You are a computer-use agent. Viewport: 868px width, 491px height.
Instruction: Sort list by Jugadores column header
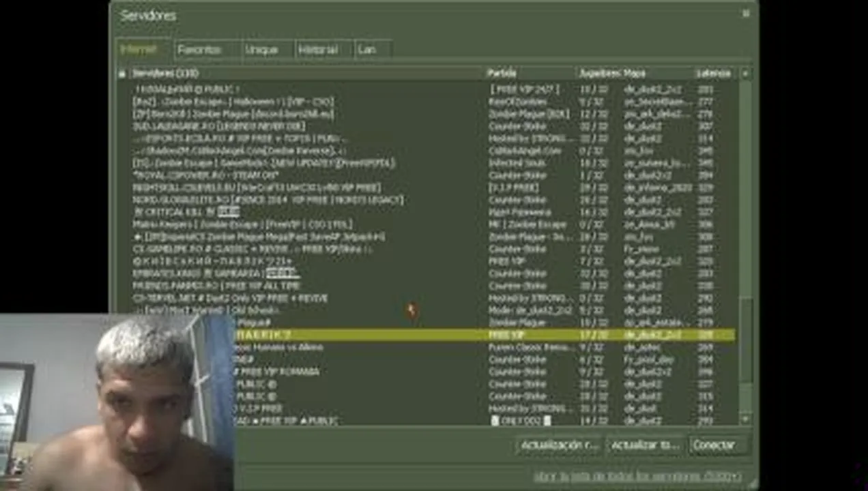tap(598, 73)
